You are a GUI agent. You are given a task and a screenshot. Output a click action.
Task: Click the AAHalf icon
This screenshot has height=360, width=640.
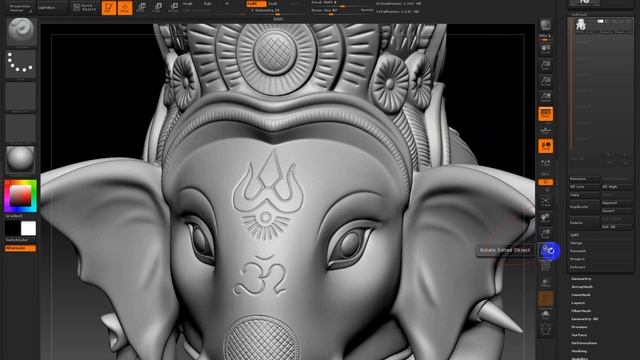click(545, 97)
